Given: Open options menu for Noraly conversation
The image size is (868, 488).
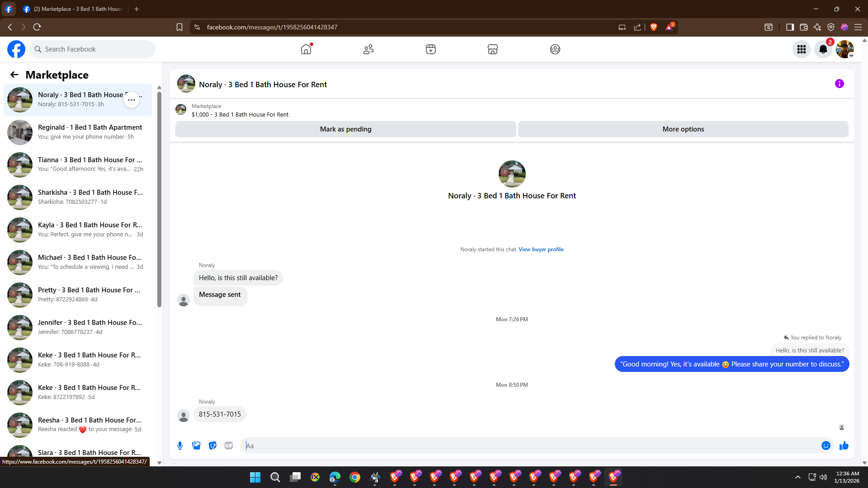Looking at the screenshot, I should (x=132, y=100).
